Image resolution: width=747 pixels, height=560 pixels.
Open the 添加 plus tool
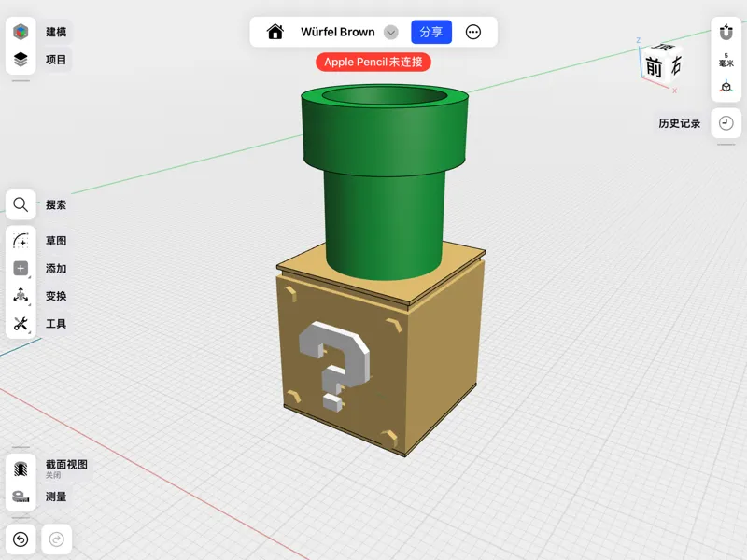click(x=21, y=268)
